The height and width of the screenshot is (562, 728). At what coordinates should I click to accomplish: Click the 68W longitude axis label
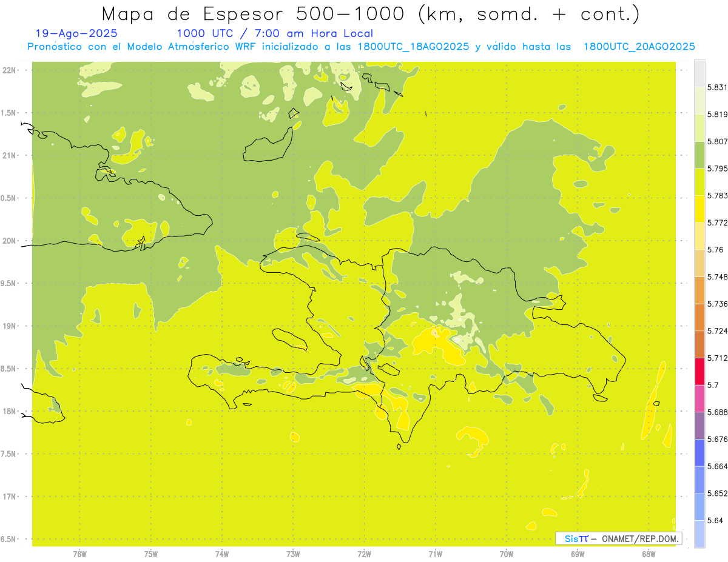649,554
